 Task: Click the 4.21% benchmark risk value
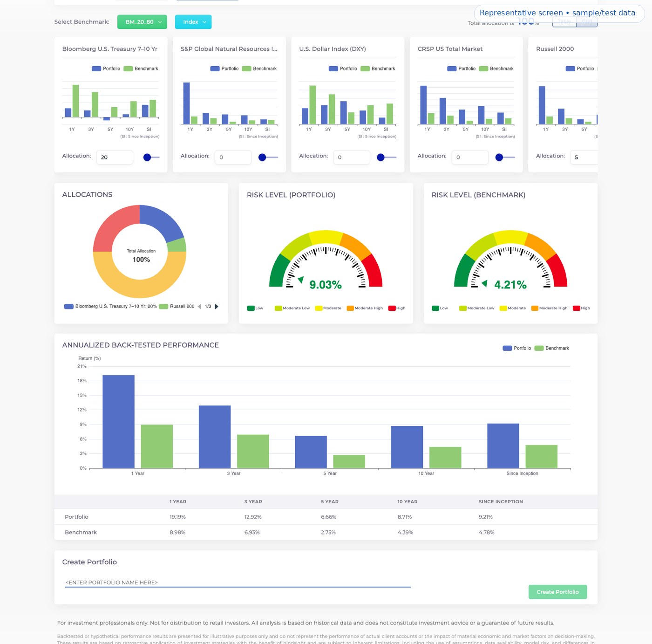(x=510, y=285)
